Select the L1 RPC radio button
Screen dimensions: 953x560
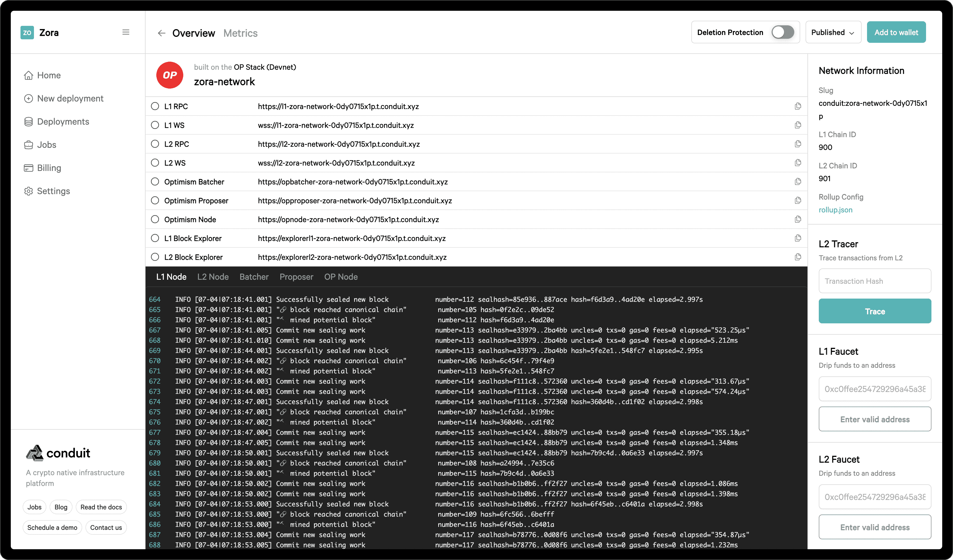click(x=155, y=106)
